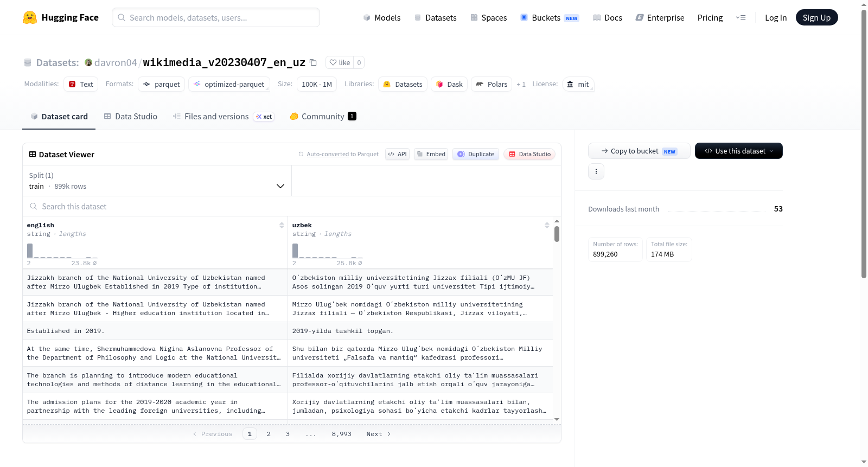The width and height of the screenshot is (868, 467).
Task: Open Enterprise in the top navigation
Action: coord(660,17)
